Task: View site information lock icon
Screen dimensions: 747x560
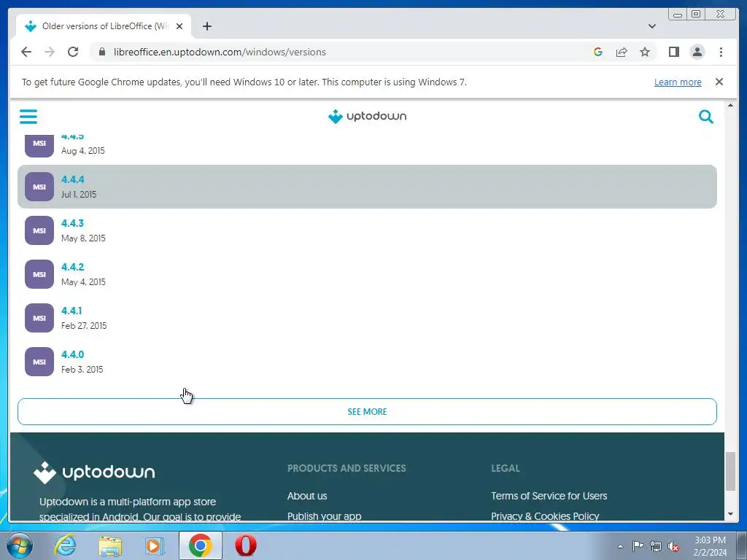Action: point(101,52)
